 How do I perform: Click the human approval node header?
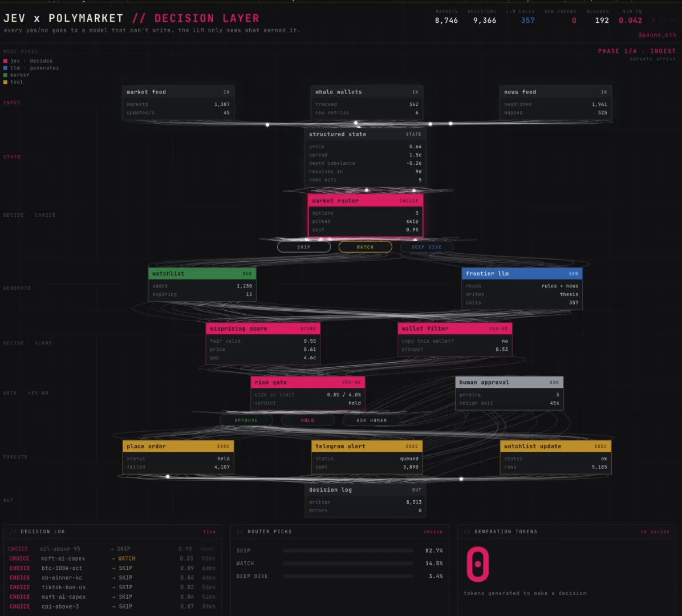(x=509, y=382)
